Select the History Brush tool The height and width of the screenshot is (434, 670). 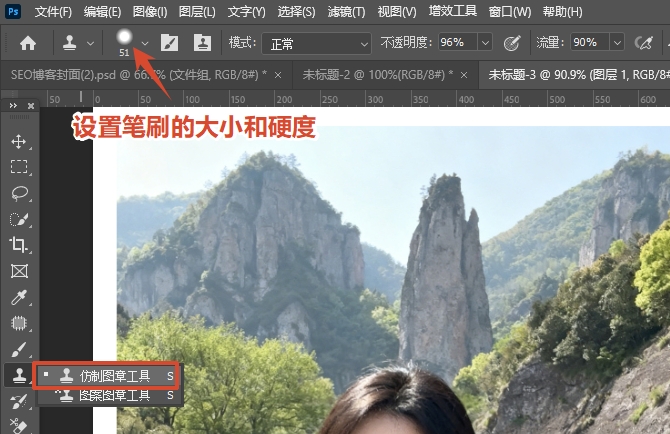pos(19,402)
